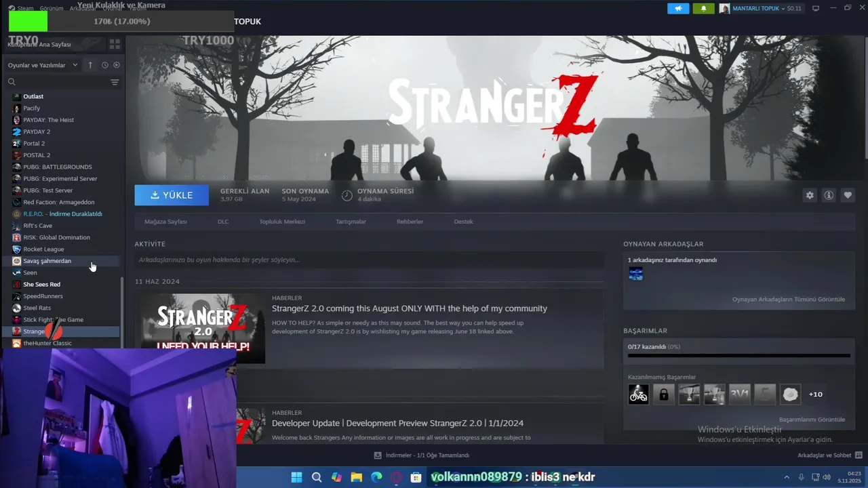Screen dimensions: 868x488
Task: Open Steam announcements megaphone button
Action: 678,9
